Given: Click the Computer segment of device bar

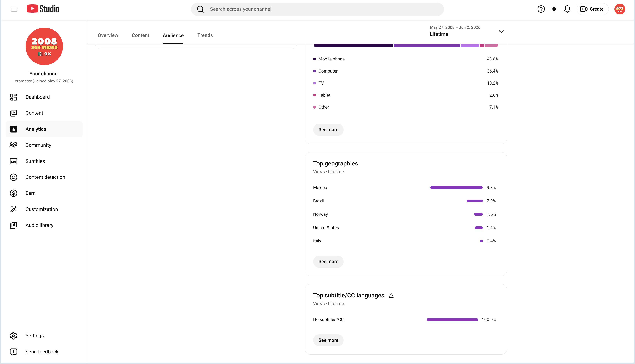Looking at the screenshot, I should (x=427, y=45).
